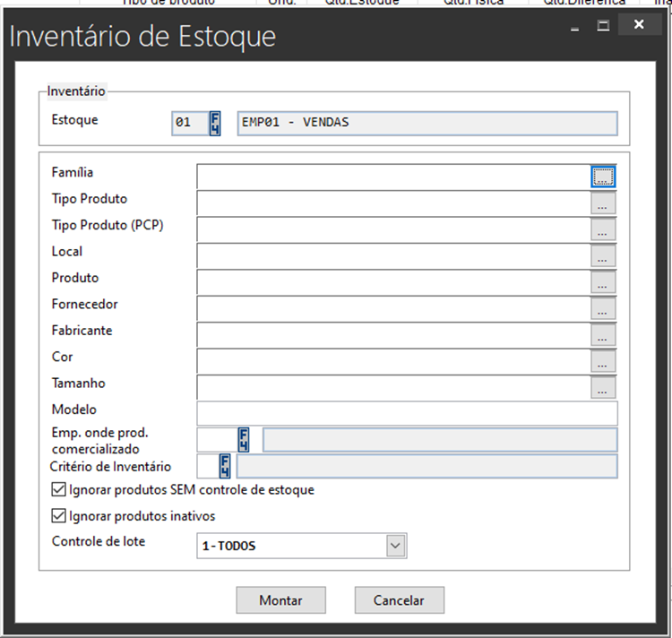The width and height of the screenshot is (672, 638).
Task: Open the Cor ellipsis browse button
Action: tap(603, 361)
